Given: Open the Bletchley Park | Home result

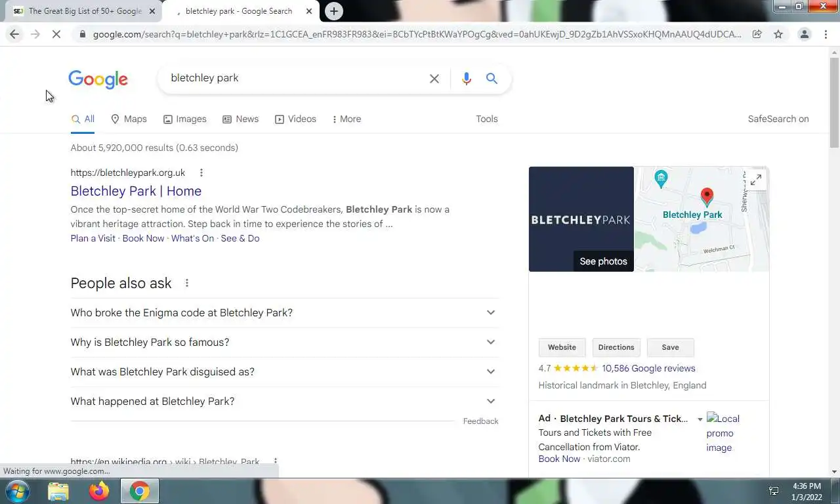Looking at the screenshot, I should coord(136,191).
